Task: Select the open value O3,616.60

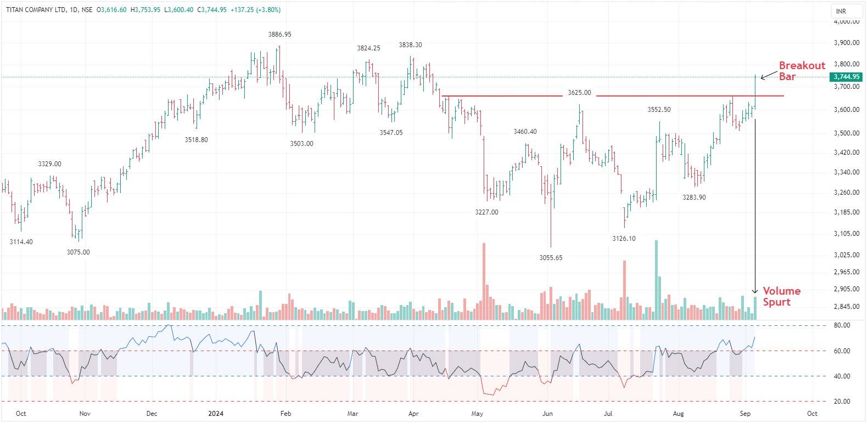Action: [111, 10]
